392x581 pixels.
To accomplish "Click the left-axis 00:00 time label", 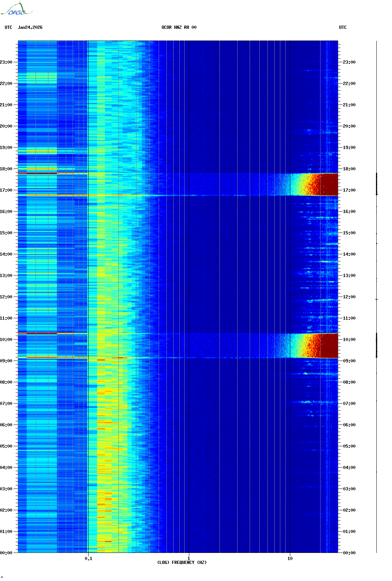I will [6, 553].
